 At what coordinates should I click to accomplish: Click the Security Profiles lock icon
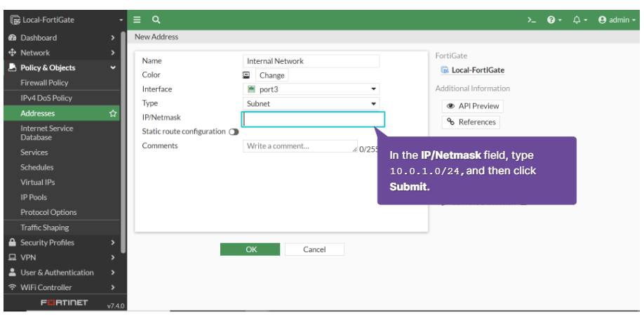[13, 242]
